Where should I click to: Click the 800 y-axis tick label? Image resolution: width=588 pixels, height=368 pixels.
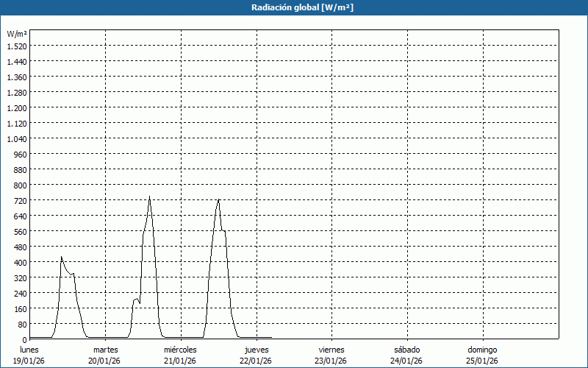[20, 185]
